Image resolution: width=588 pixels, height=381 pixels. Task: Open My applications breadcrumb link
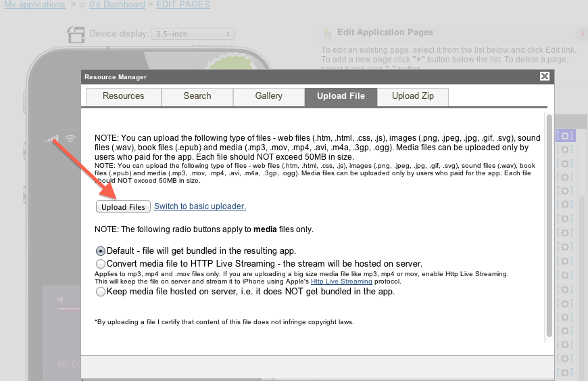(34, 5)
